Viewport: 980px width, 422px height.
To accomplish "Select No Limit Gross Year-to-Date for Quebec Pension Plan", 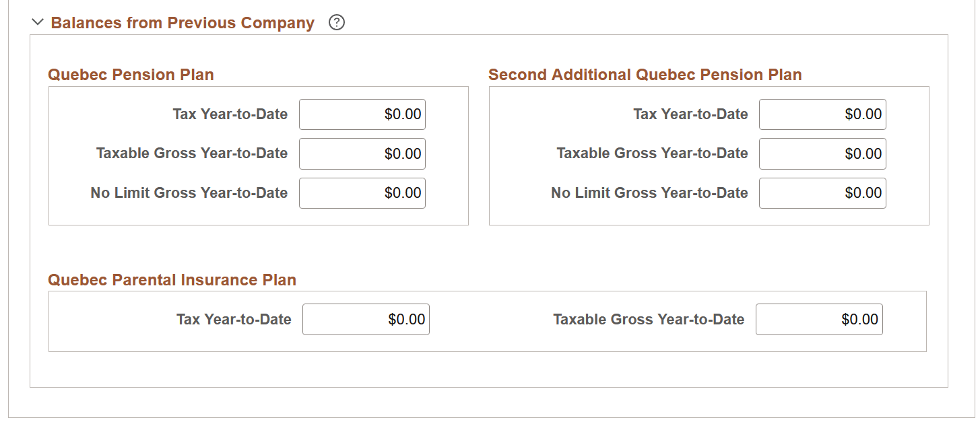I will pos(362,193).
